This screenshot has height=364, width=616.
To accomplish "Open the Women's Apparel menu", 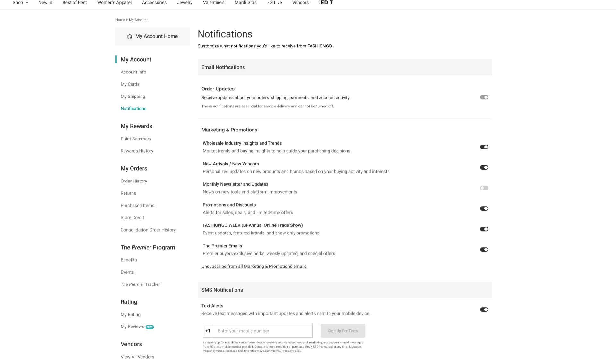I will click(x=114, y=3).
